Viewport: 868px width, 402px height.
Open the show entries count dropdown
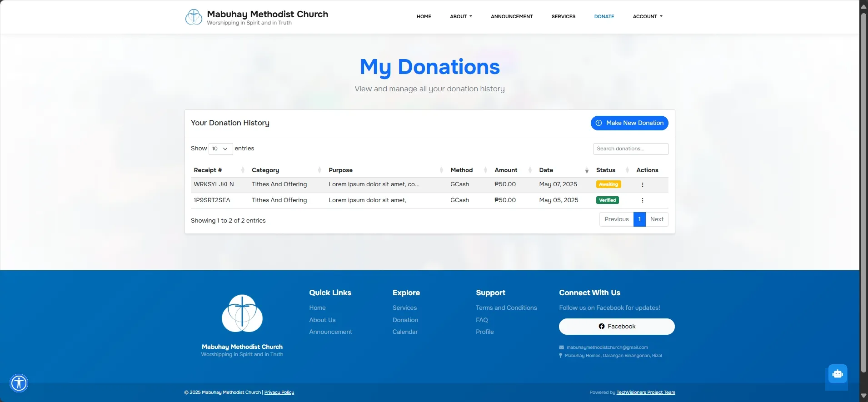pyautogui.click(x=220, y=149)
